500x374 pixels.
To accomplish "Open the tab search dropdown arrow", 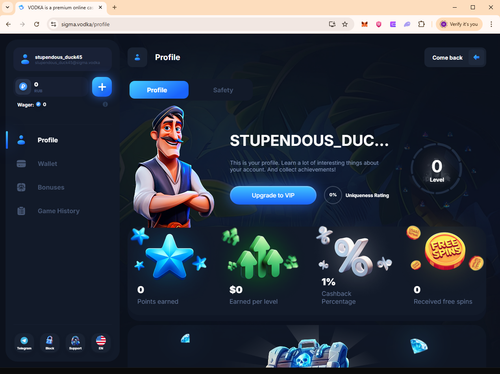I will [7, 7].
